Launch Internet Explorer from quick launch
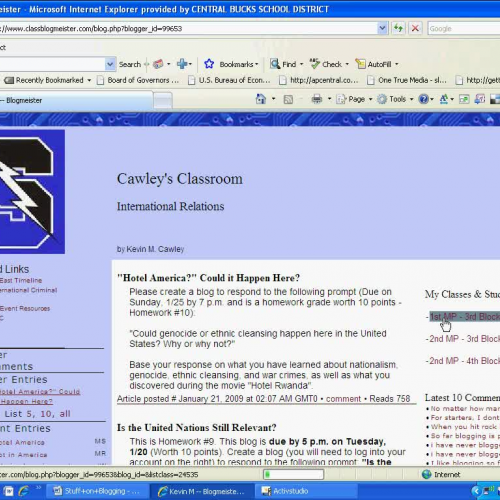The image size is (500, 500). (24, 491)
